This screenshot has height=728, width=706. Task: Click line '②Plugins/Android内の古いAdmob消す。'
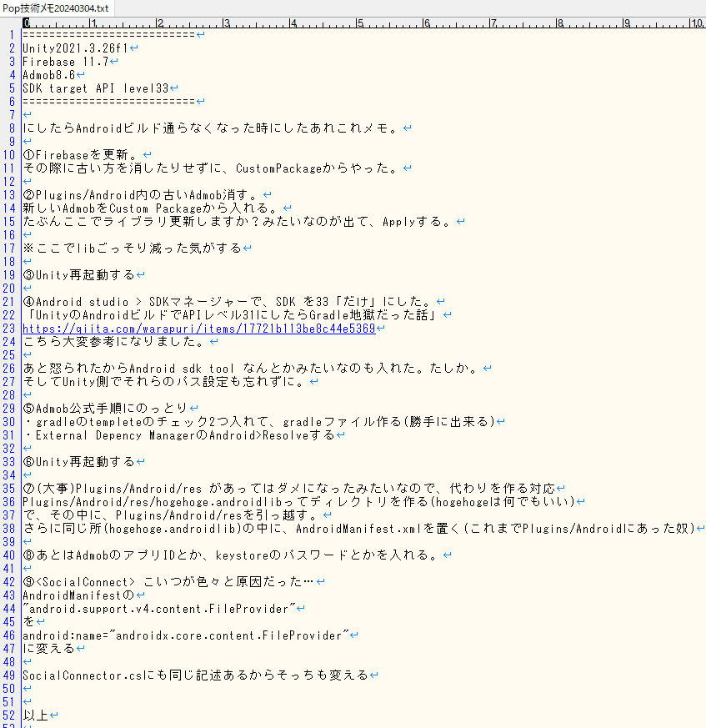coord(142,194)
